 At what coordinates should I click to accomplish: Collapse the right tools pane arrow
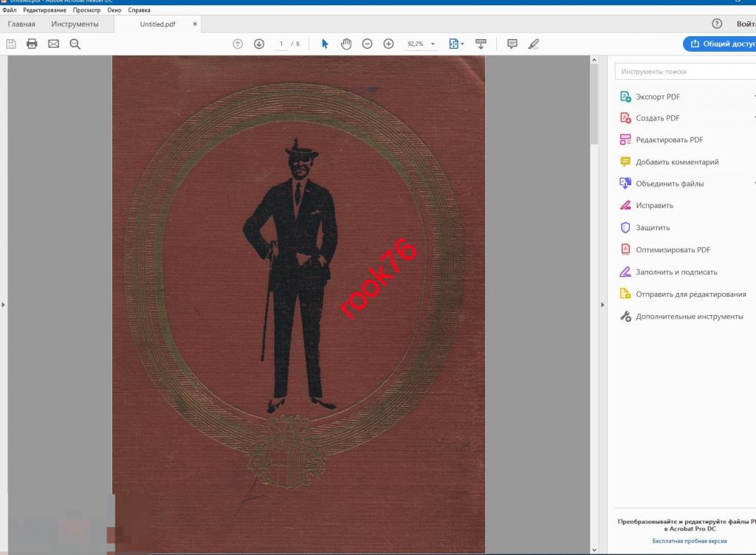(602, 305)
